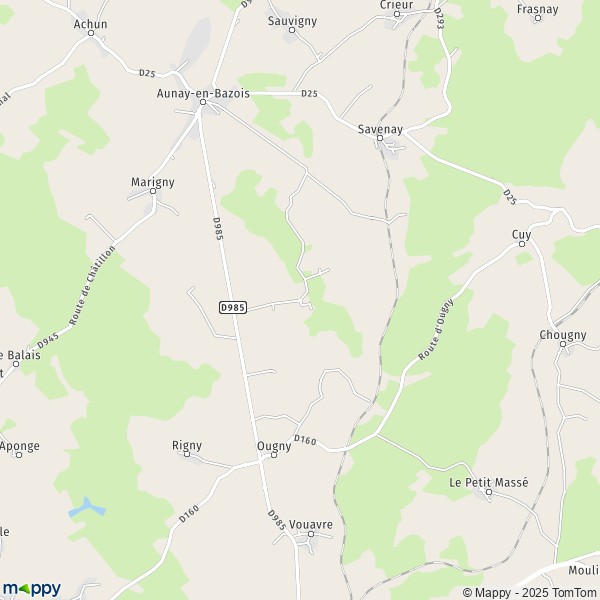
Task: Click the Marigny locality marker
Action: tap(153, 191)
